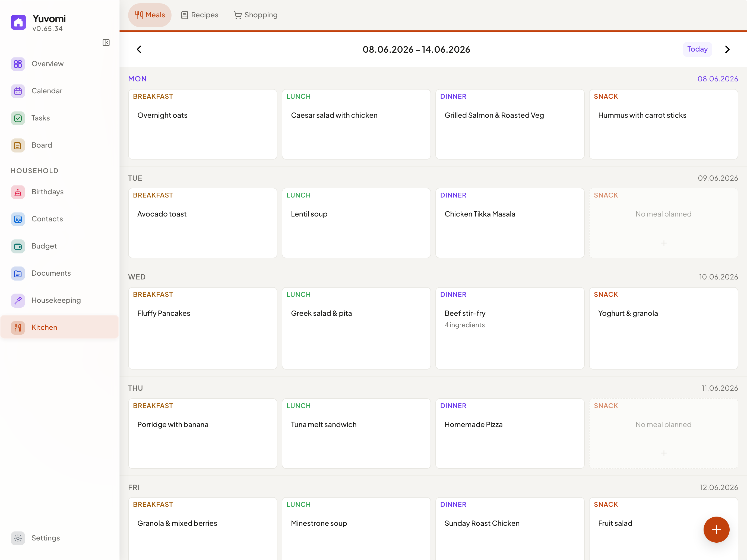Viewport: 747px width, 560px height.
Task: Open Greek salad & pita lunch
Action: (356, 328)
